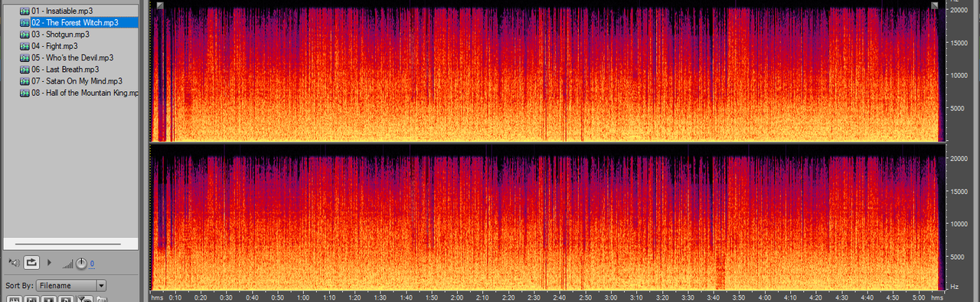Viewport: 980px width, 302px height.
Task: Click the 4:30 mark on the timeline
Action: 841,297
